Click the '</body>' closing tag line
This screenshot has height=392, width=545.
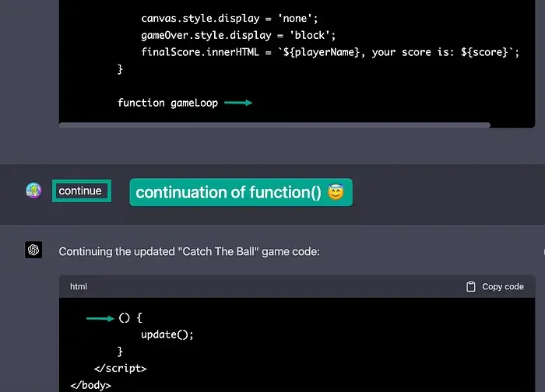[91, 385]
